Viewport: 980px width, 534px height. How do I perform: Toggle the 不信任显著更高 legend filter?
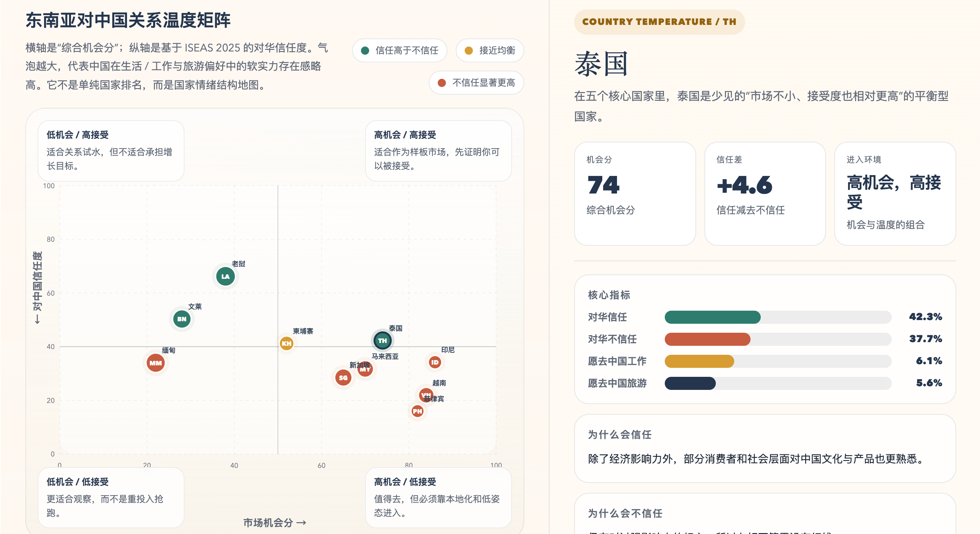coord(476,83)
